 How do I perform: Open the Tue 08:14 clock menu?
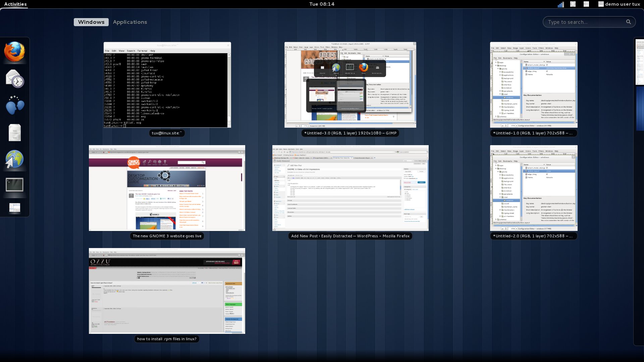(322, 4)
